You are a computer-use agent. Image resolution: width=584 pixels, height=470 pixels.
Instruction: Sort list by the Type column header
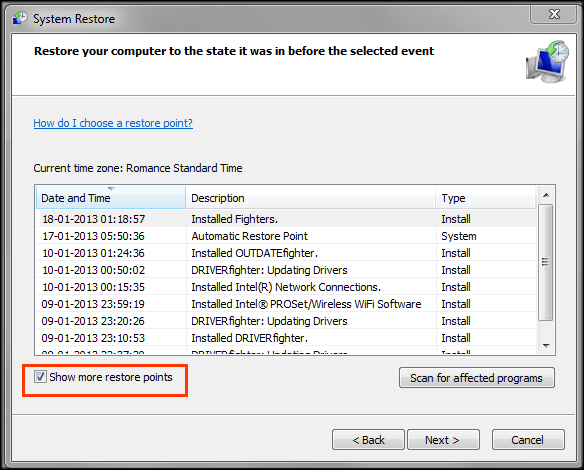coord(486,198)
